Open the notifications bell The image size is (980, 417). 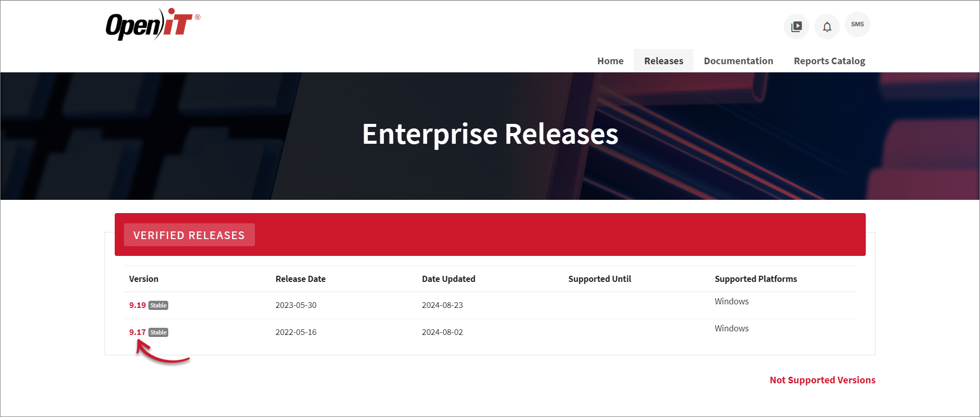827,27
